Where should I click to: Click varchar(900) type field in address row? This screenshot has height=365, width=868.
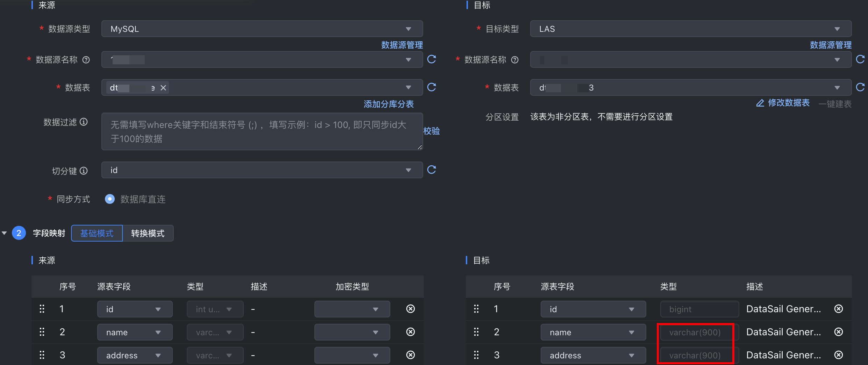click(699, 355)
